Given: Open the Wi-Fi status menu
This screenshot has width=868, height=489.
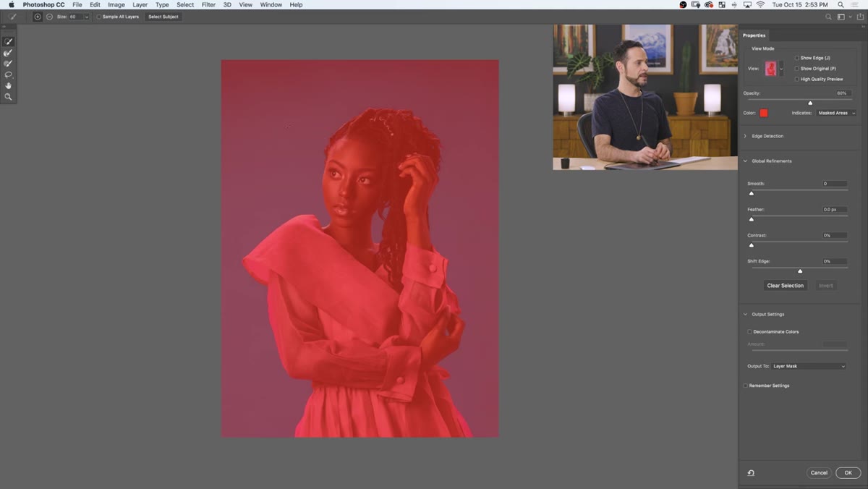Looking at the screenshot, I should click(760, 4).
